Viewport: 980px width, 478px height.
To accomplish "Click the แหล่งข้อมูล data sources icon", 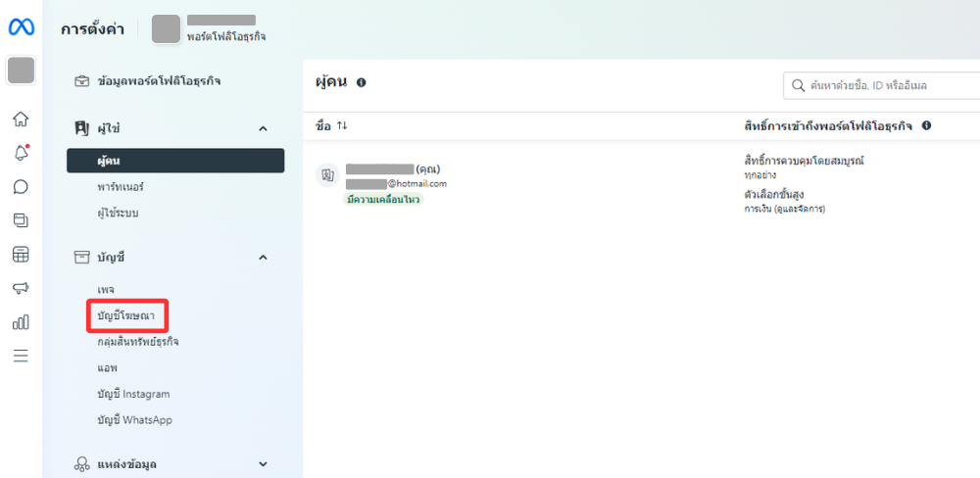I will [82, 464].
